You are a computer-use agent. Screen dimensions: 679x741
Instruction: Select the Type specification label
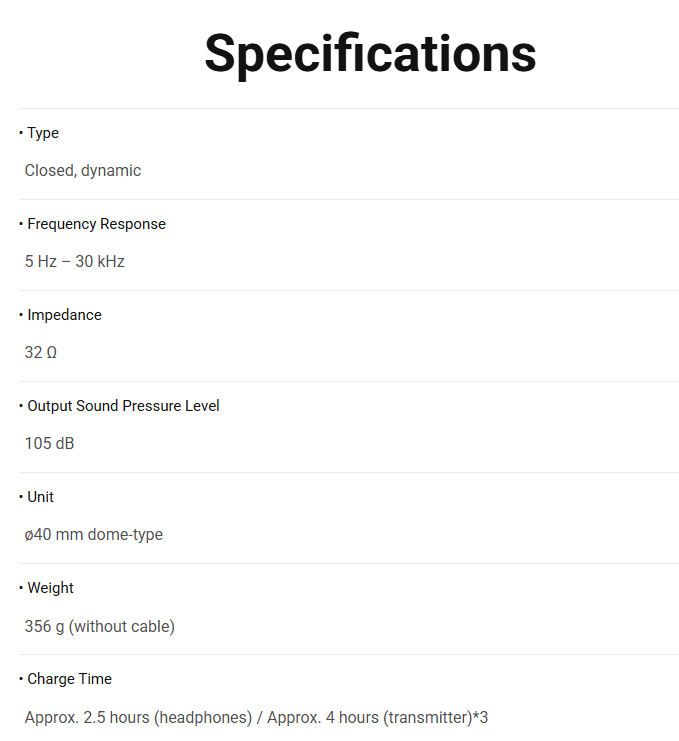click(43, 133)
